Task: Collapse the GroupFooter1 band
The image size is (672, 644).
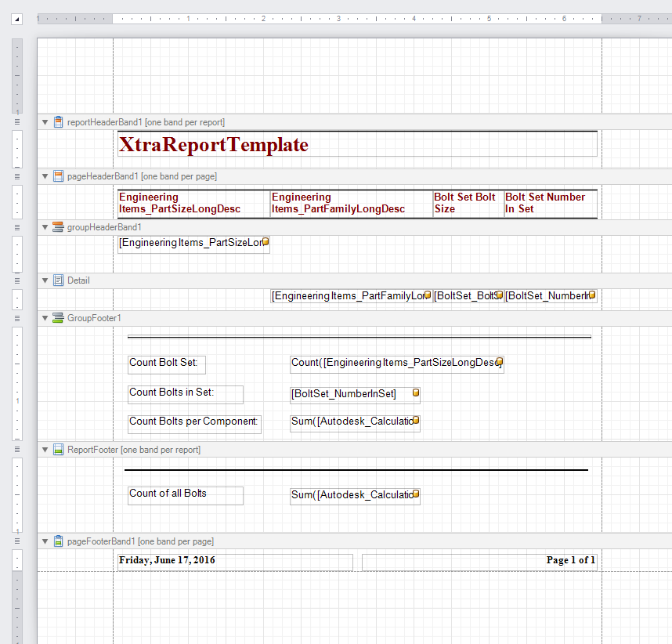Action: [x=45, y=318]
